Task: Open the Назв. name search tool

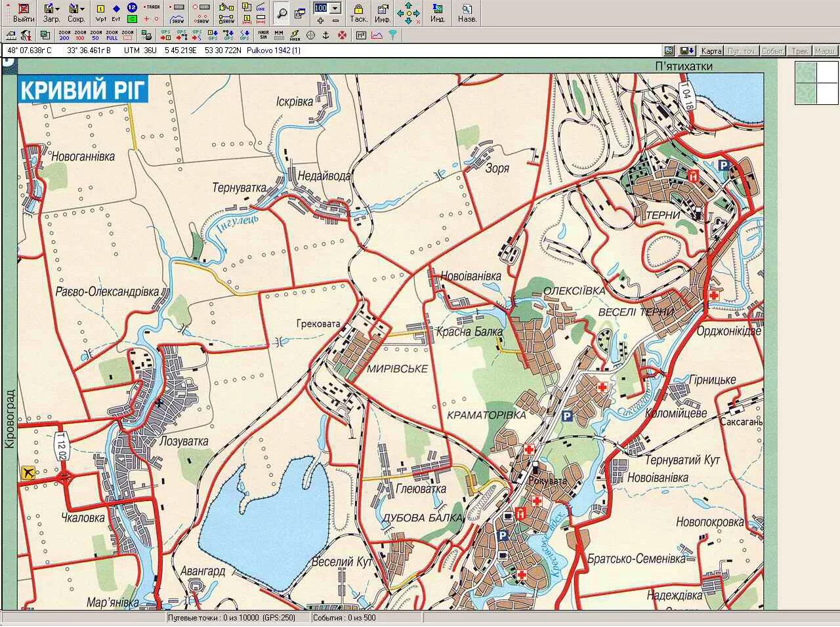Action: (x=467, y=13)
